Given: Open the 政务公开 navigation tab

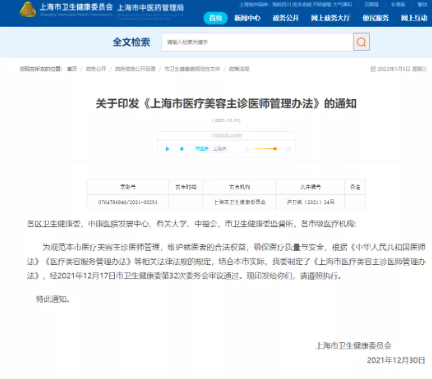Looking at the screenshot, I should point(286,18).
